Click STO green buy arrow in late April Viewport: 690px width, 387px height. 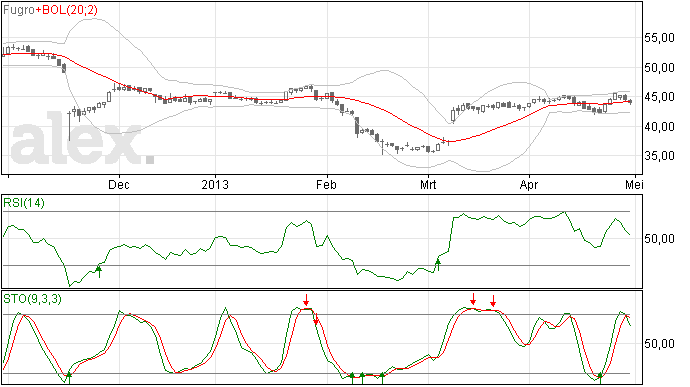coord(600,378)
